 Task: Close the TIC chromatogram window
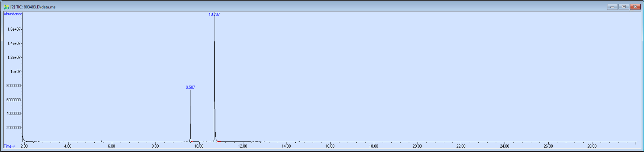635,7
